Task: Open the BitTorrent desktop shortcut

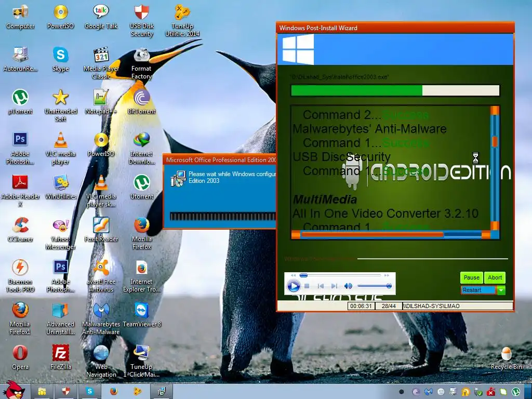Action: 141,102
